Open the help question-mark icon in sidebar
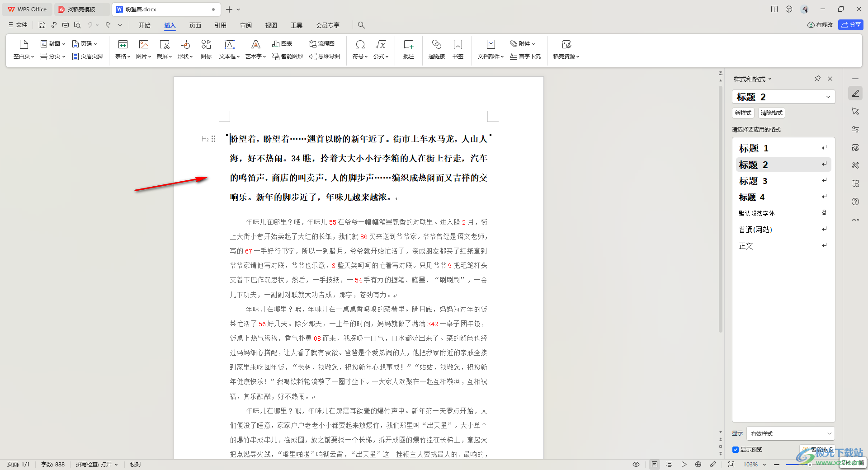 pos(855,202)
